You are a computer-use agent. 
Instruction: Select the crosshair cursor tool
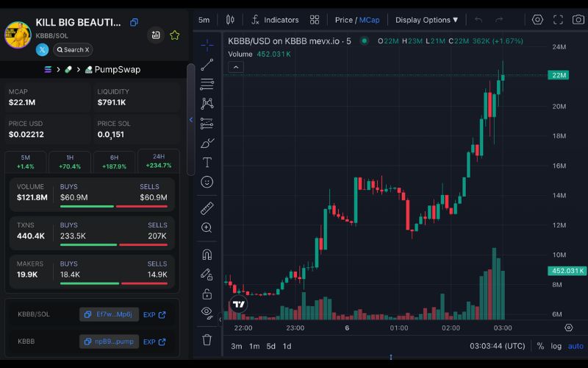coord(207,46)
